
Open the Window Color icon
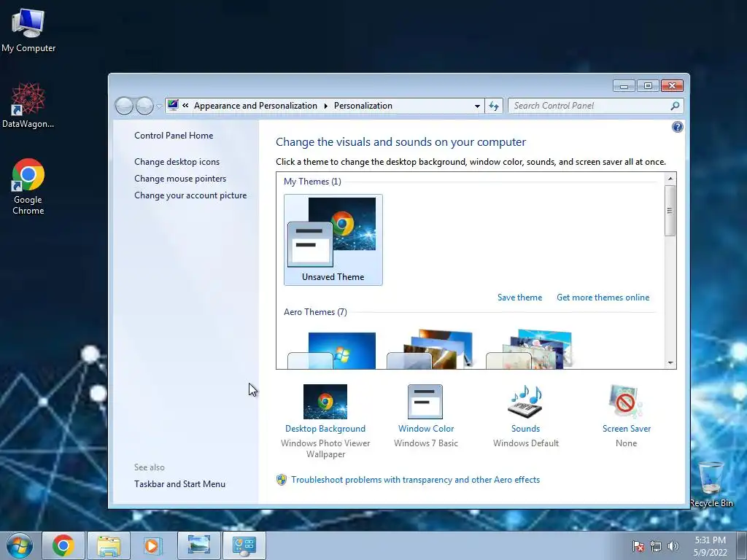click(425, 402)
